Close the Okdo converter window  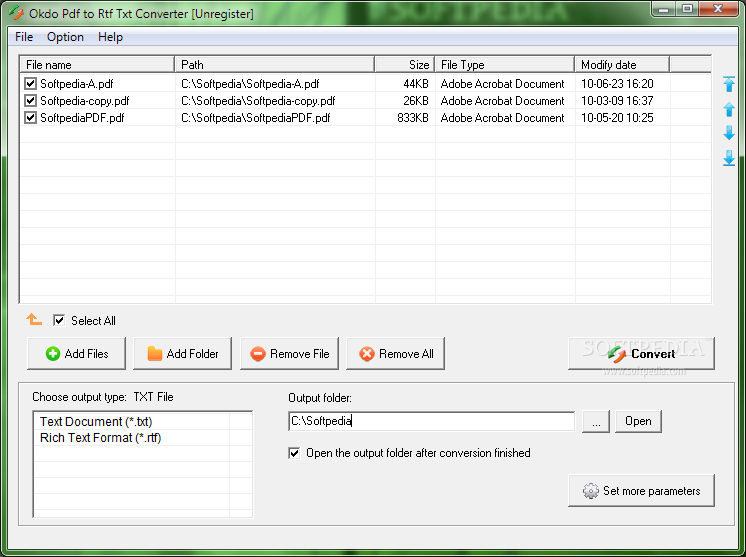click(719, 9)
